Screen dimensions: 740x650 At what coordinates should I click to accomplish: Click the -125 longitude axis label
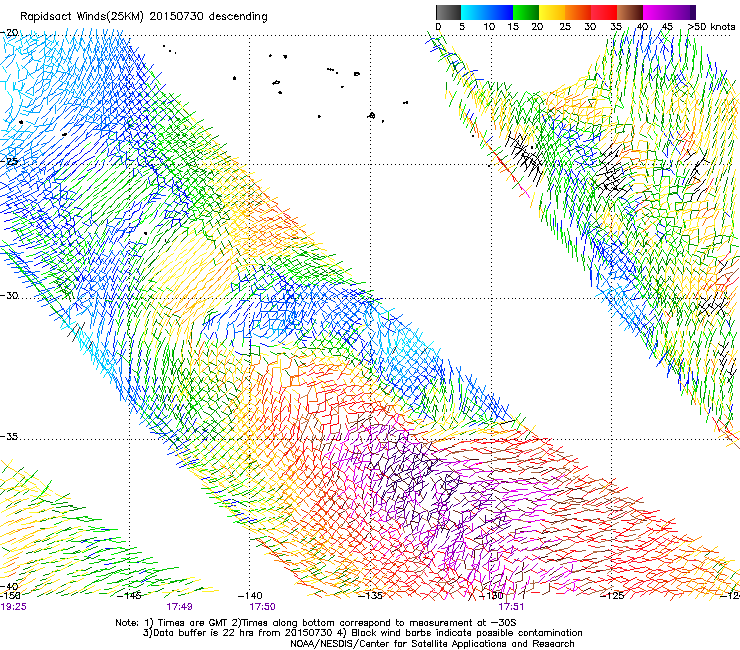[x=612, y=595]
